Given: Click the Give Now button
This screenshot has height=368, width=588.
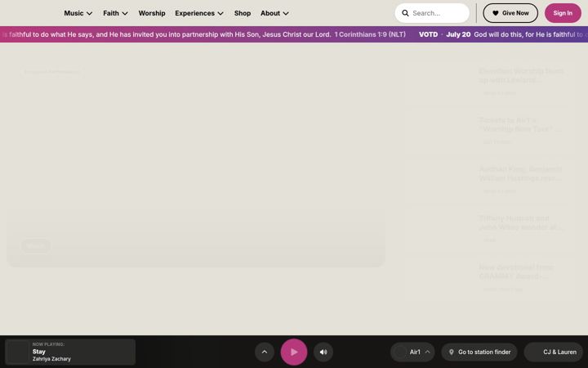Looking at the screenshot, I should (x=510, y=13).
